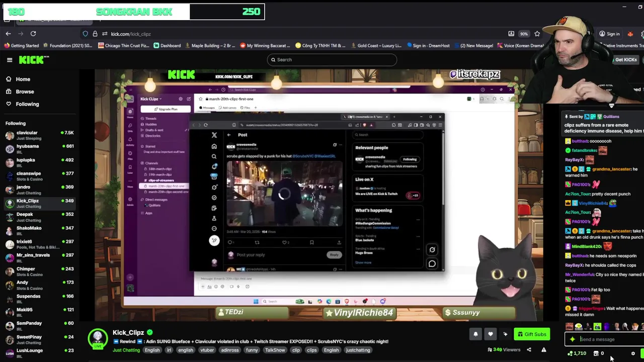Open jandro's channel in the sidebar
This screenshot has height=362, width=644.
39,190
